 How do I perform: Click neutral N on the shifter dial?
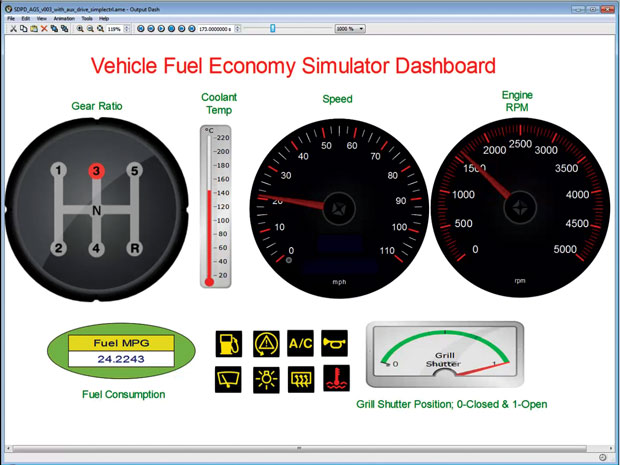coord(96,211)
